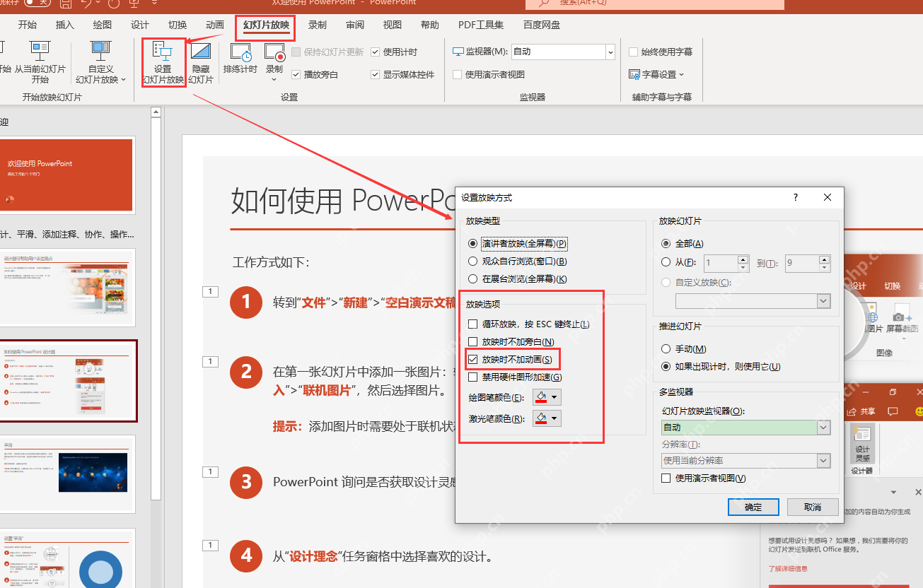Check 使用演示者视图 in the ribbon
923x588 pixels.
coord(458,74)
